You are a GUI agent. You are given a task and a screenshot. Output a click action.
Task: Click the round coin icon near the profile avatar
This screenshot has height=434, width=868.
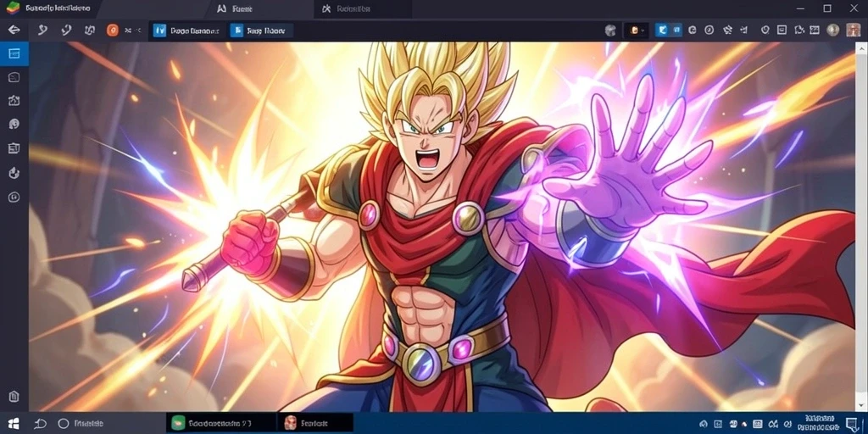click(832, 30)
